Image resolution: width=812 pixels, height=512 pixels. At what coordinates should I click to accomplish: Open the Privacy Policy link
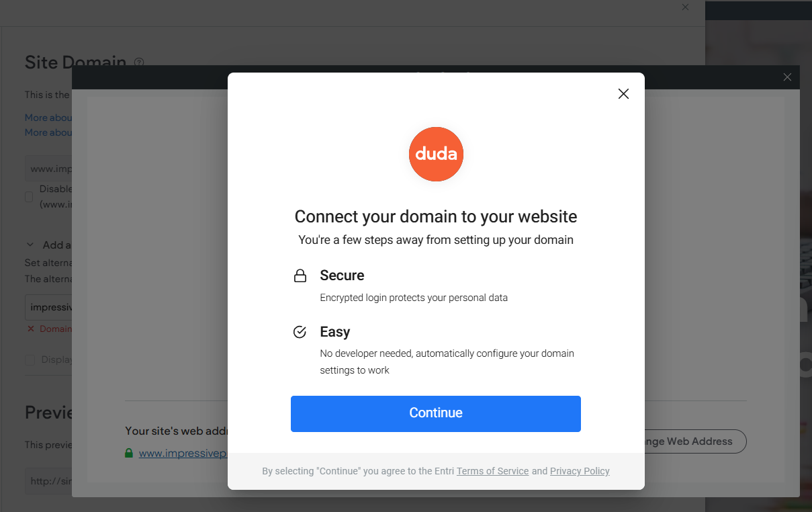tap(580, 471)
